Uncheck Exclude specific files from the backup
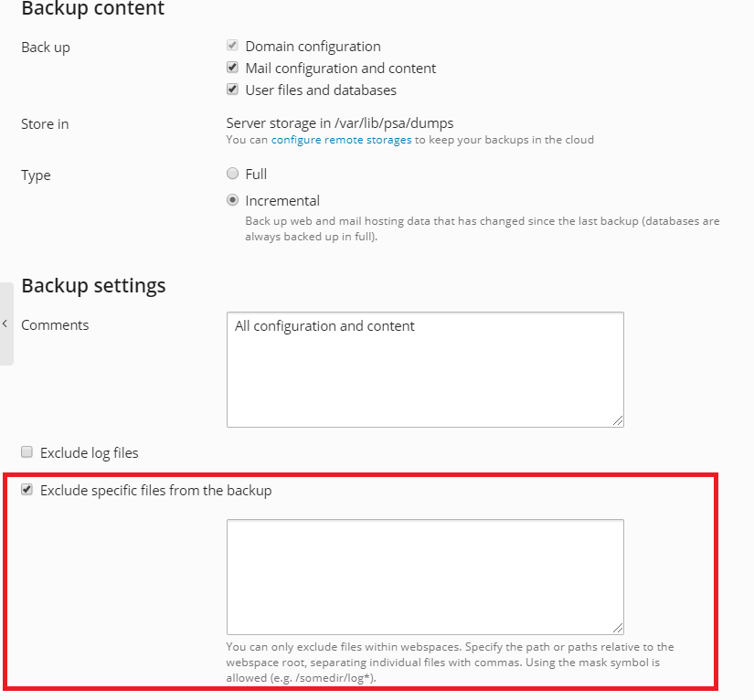Viewport: 754px width, 700px height. (27, 490)
